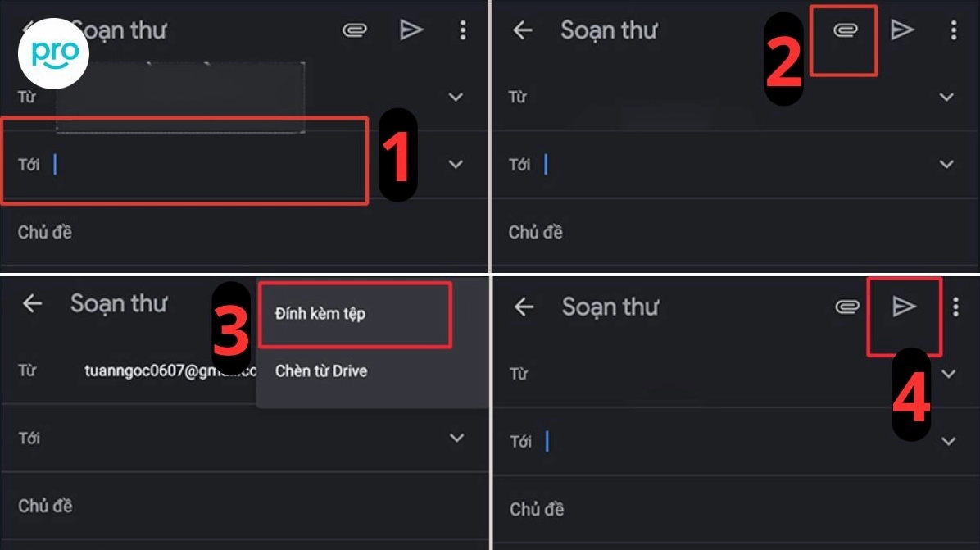Go back using the arrow in step 3 panel
The height and width of the screenshot is (550, 980).
[x=32, y=303]
